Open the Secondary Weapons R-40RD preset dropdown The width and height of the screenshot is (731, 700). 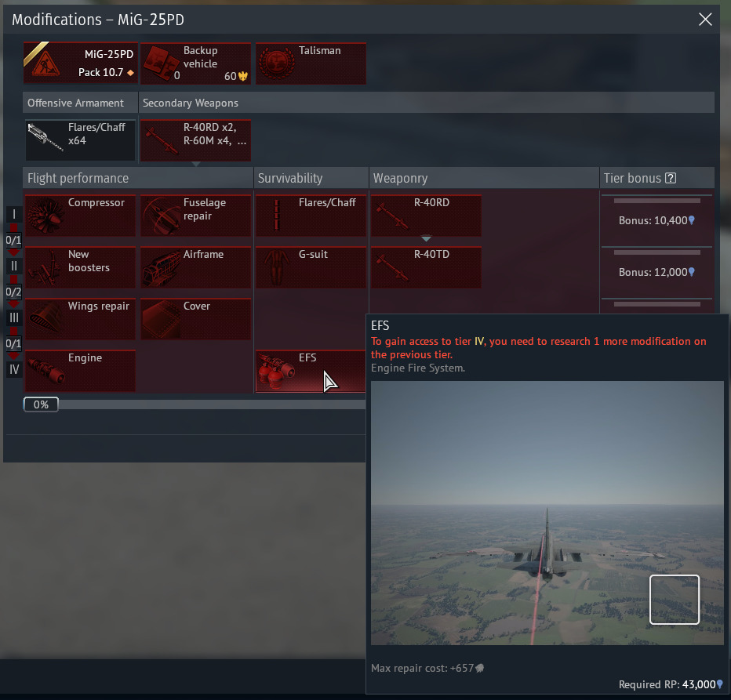[x=195, y=140]
